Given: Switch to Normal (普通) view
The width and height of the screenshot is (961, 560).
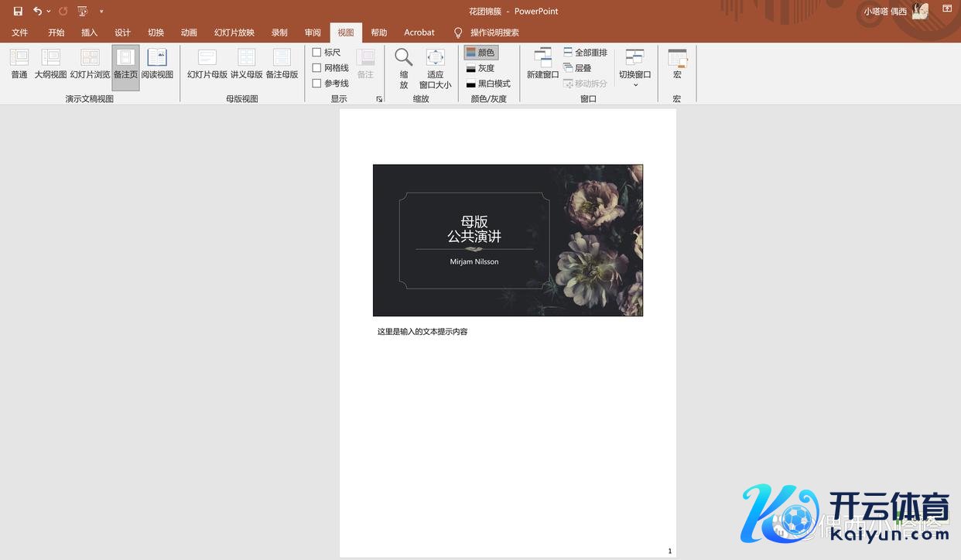Looking at the screenshot, I should [19, 63].
